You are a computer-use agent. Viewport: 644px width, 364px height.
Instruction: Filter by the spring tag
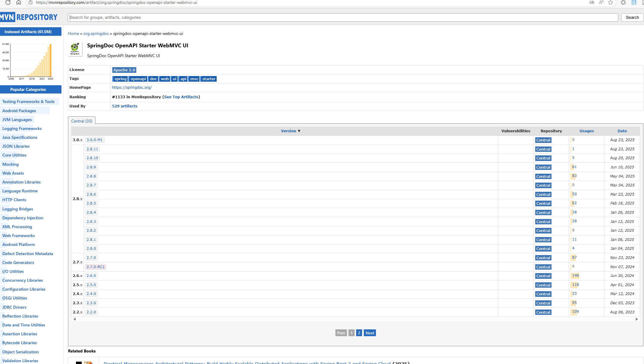(x=120, y=79)
